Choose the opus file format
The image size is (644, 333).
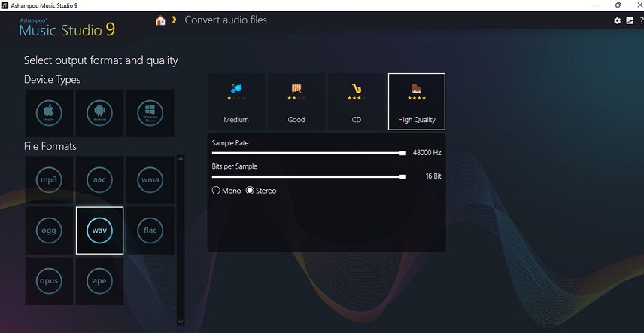click(x=49, y=281)
